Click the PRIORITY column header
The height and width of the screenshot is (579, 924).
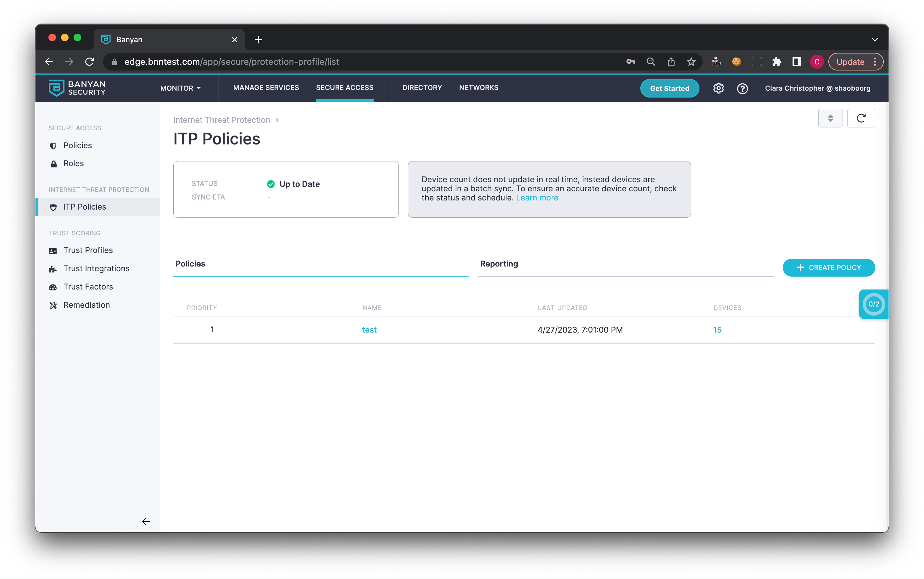tap(202, 308)
